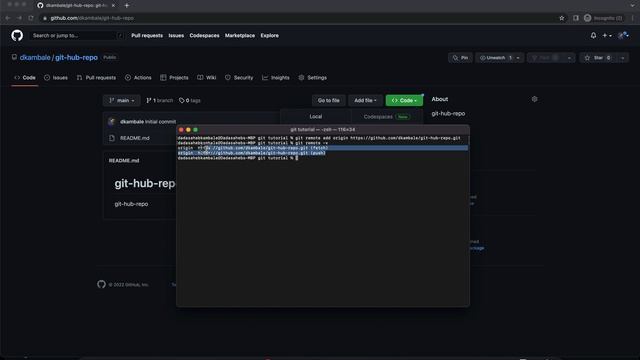View the 0 tags link
Image resolution: width=640 pixels, height=360 pixels.
click(190, 100)
